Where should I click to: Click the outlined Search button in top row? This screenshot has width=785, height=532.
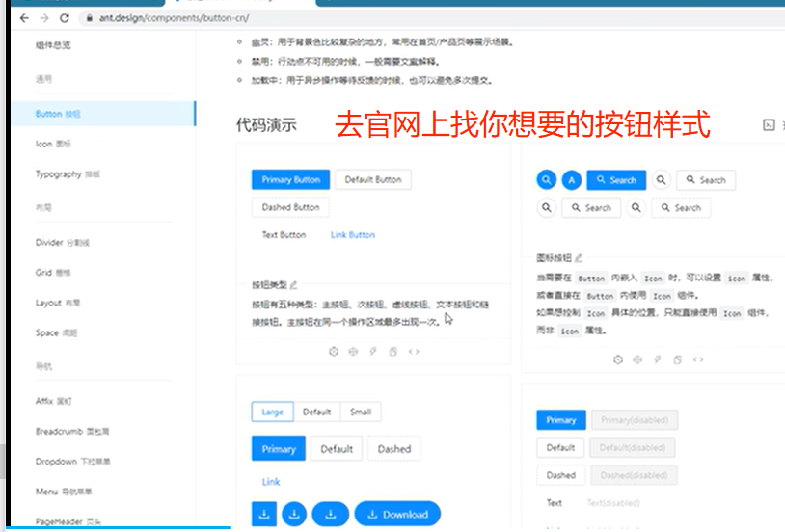tap(706, 179)
